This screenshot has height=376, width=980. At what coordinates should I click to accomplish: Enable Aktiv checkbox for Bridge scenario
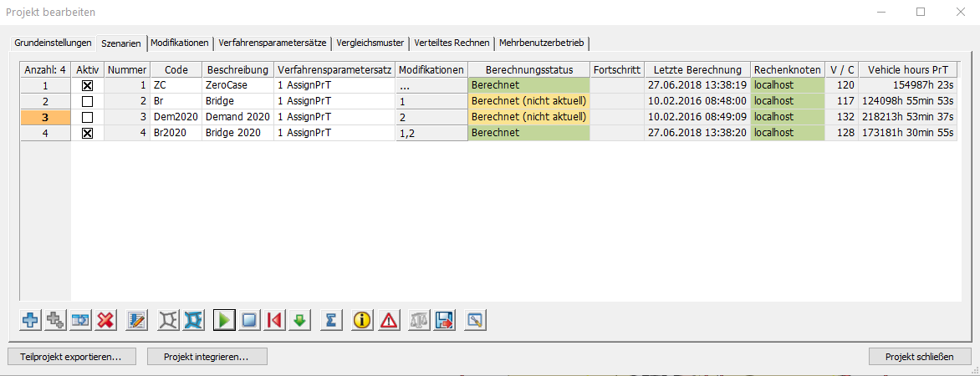(87, 101)
